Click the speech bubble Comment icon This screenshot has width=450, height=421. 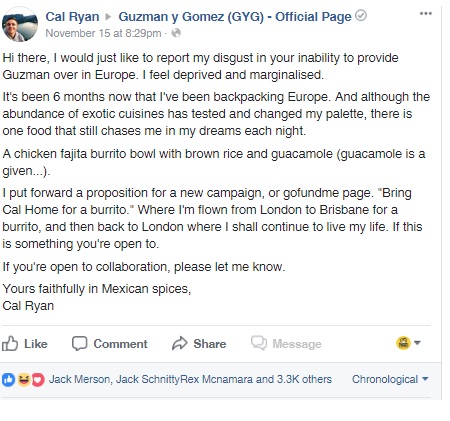point(80,343)
